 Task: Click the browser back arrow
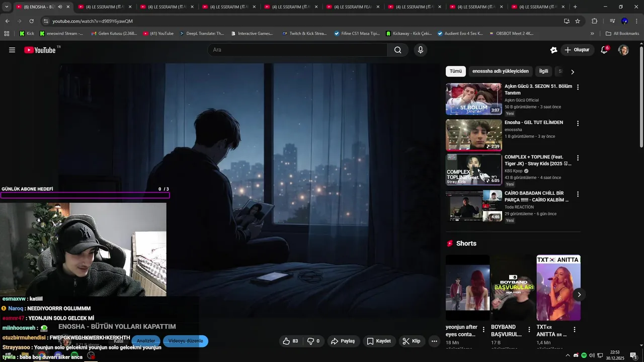(7, 21)
